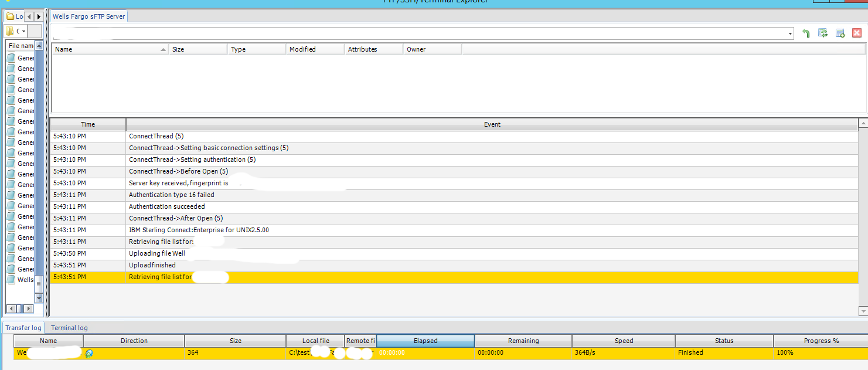The width and height of the screenshot is (868, 370).
Task: Click the new-list icon with green plus
Action: [x=839, y=33]
